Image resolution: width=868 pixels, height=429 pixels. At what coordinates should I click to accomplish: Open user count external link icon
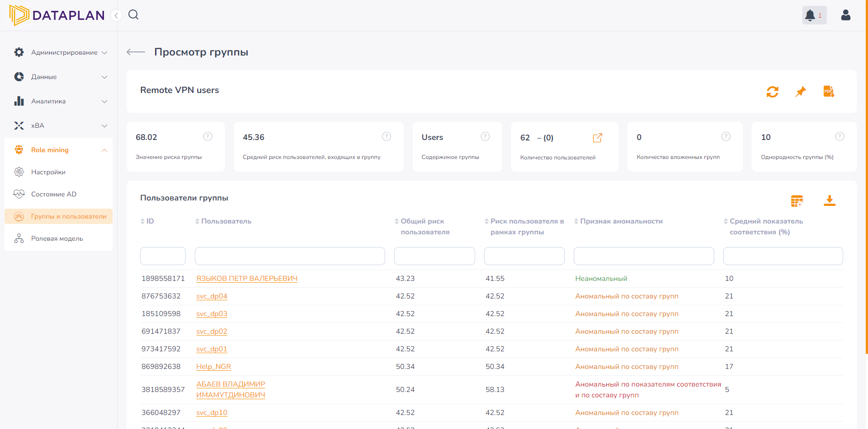[x=597, y=138]
